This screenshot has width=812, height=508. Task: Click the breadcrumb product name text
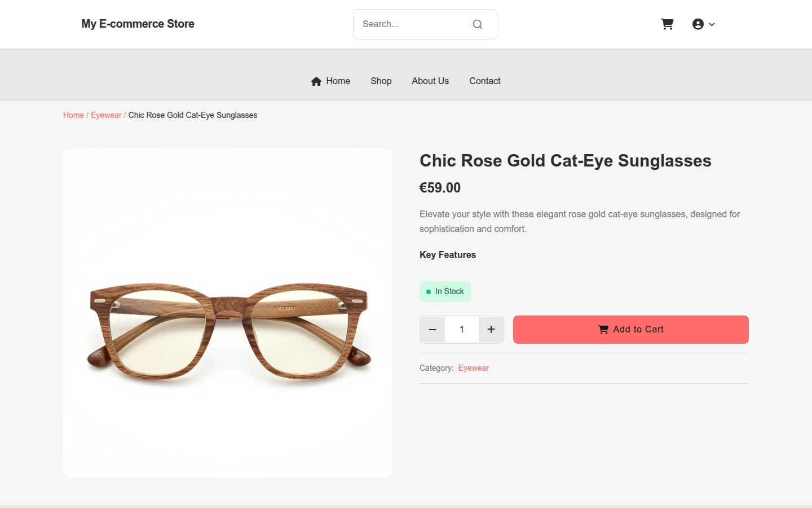point(193,115)
